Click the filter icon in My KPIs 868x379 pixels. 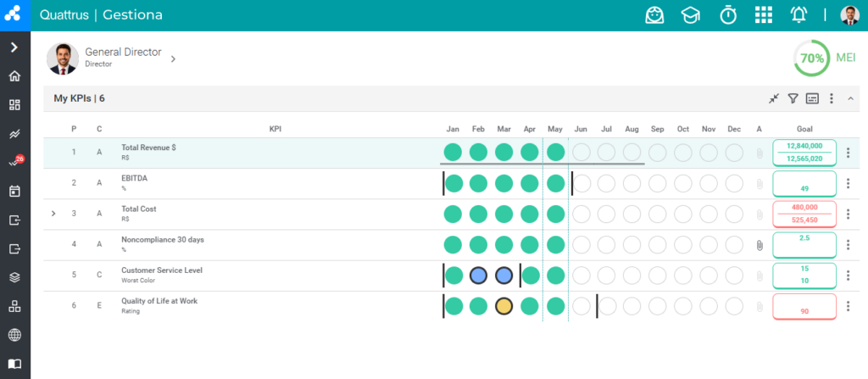tap(793, 98)
